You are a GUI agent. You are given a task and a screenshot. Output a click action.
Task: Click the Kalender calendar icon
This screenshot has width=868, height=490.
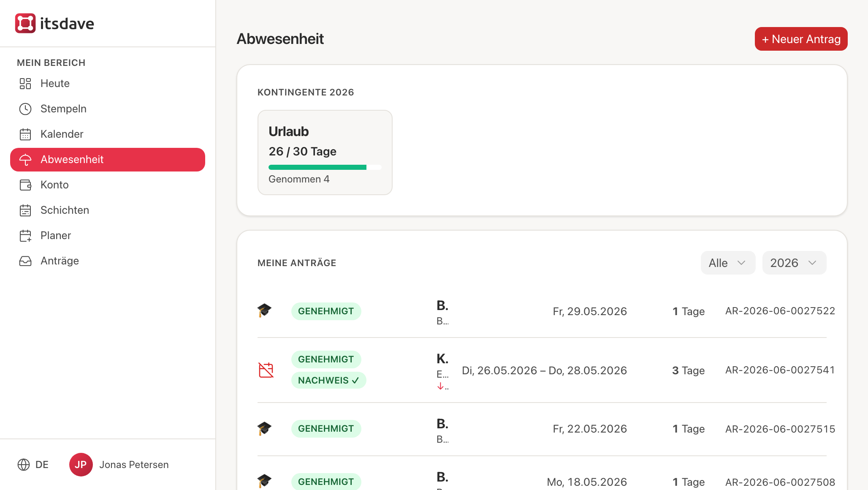coord(25,134)
